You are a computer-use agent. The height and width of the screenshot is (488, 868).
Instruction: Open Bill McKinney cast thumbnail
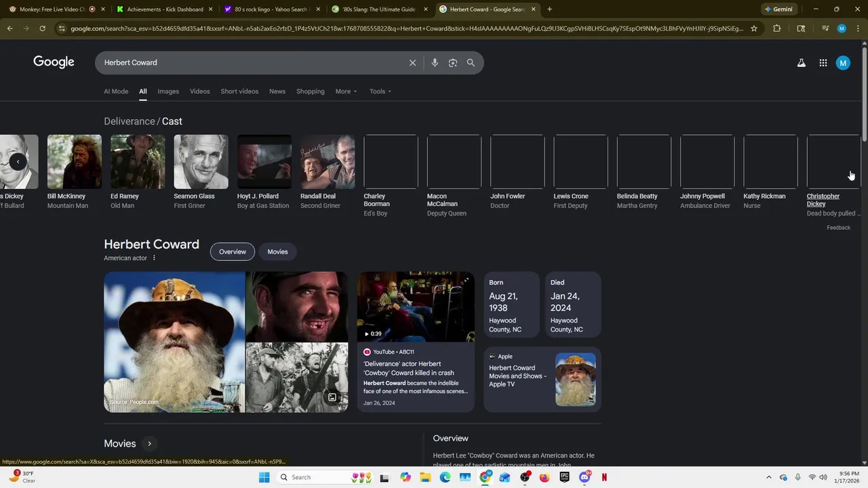(x=75, y=161)
